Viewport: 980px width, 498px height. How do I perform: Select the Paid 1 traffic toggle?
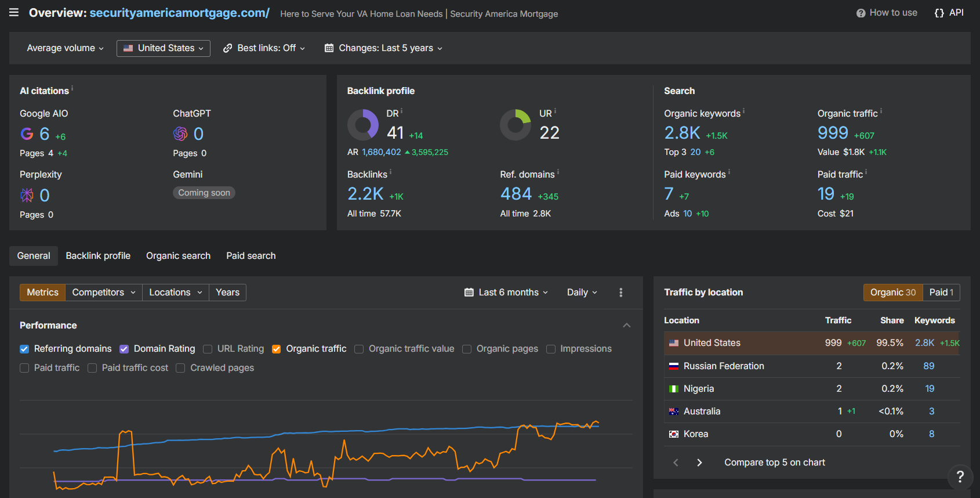941,293
